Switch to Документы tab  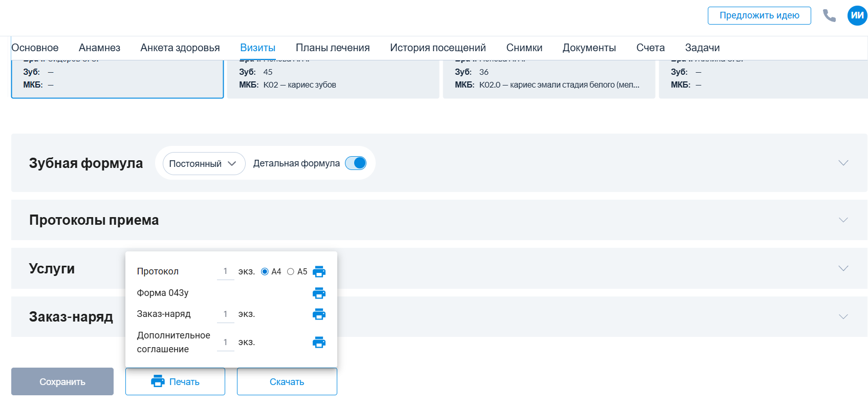coord(589,48)
